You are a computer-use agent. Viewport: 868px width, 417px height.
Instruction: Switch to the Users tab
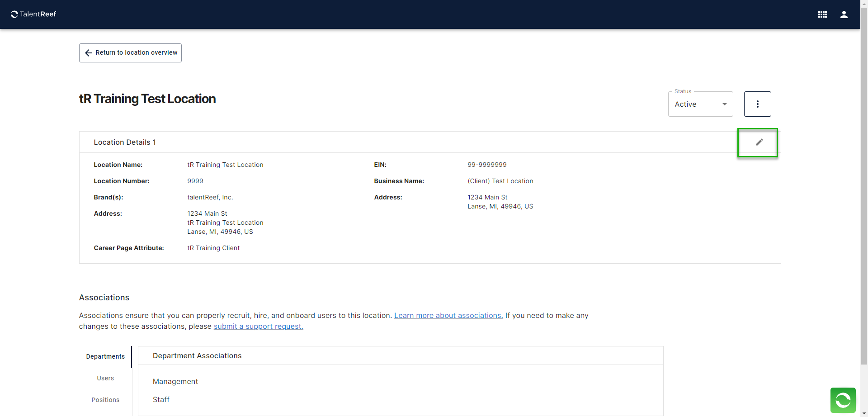pos(105,378)
